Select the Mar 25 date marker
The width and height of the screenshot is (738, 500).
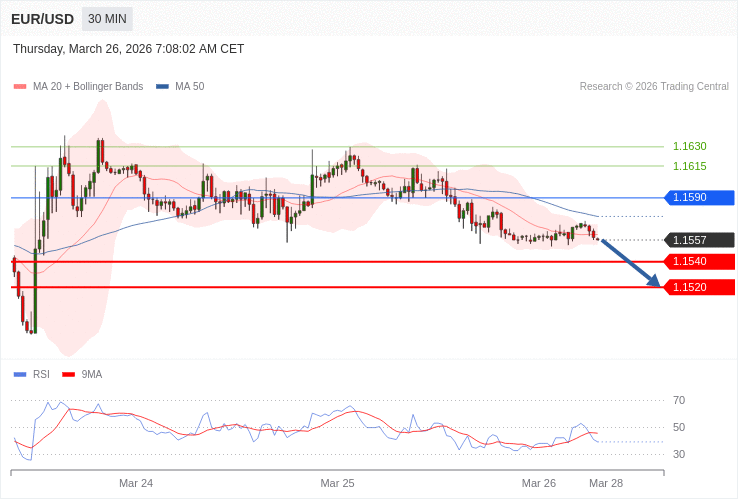[337, 483]
